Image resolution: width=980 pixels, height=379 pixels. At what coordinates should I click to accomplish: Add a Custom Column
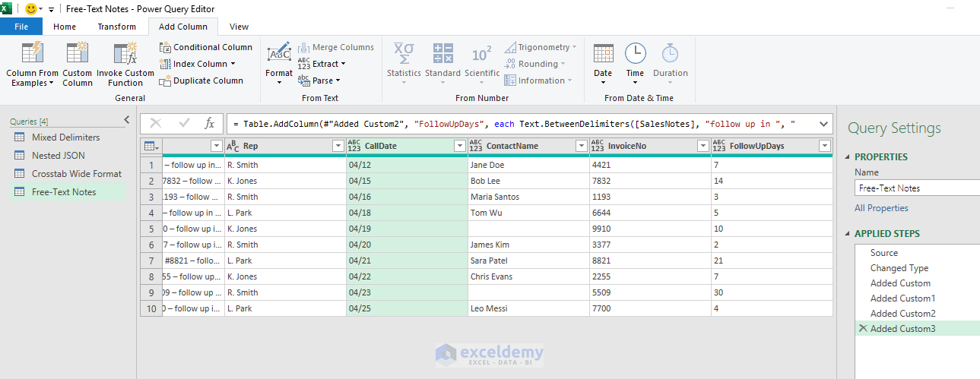coord(77,64)
